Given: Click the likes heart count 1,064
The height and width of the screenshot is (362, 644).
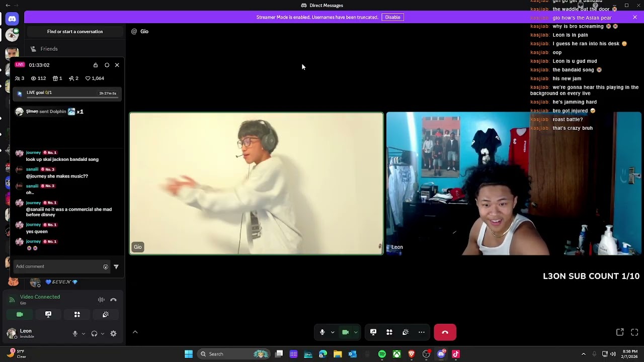Looking at the screenshot, I should pos(95,78).
